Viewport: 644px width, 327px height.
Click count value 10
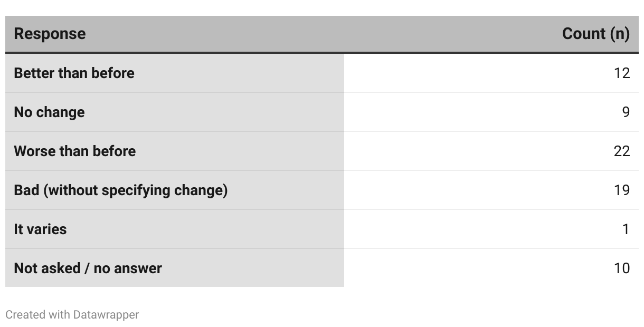tap(622, 268)
